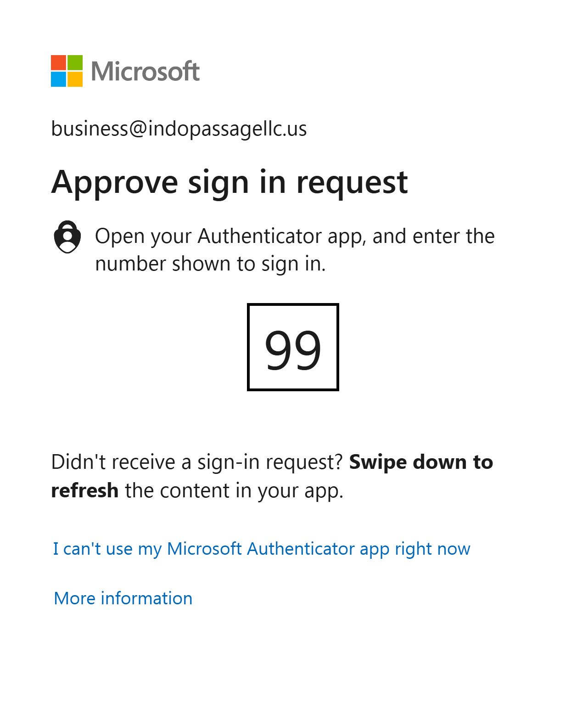Click the Microsoft wordmark text
588x709 pixels.
[145, 71]
